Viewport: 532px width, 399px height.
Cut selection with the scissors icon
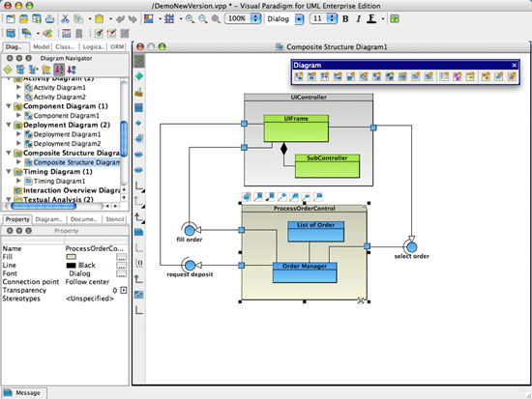tap(65, 19)
